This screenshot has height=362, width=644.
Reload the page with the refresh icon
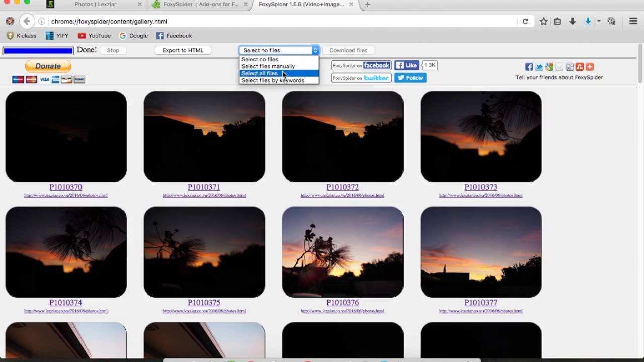click(x=525, y=21)
